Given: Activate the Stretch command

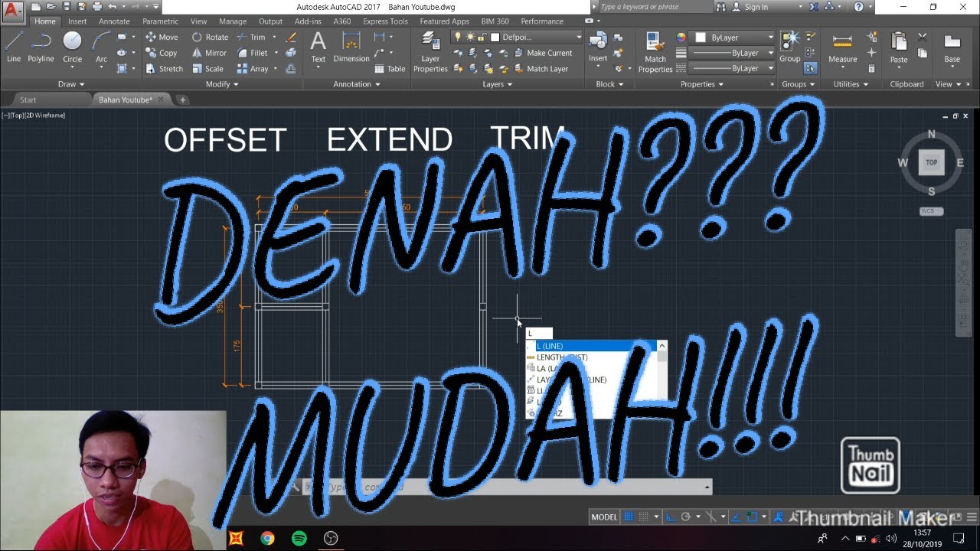Looking at the screenshot, I should [164, 69].
